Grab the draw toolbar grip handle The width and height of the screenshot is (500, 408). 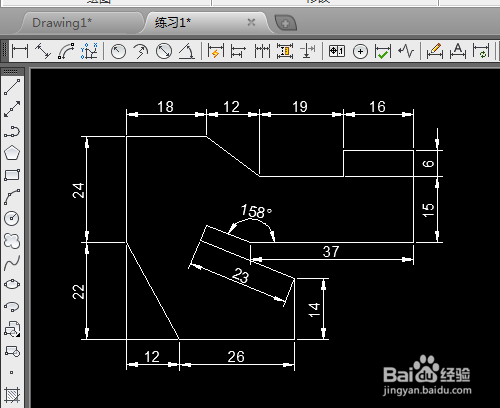tap(11, 71)
